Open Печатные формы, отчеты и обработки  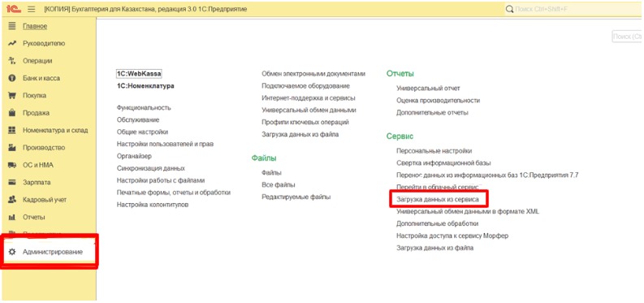(173, 193)
